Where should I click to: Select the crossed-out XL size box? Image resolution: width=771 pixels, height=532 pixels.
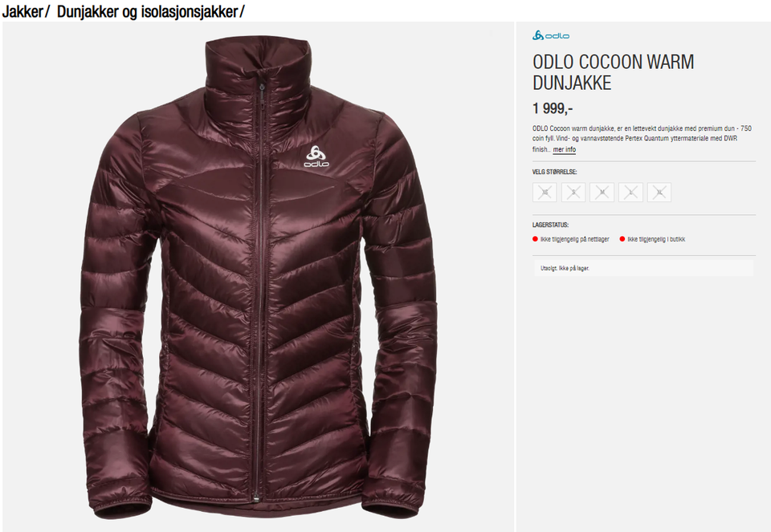tap(659, 192)
